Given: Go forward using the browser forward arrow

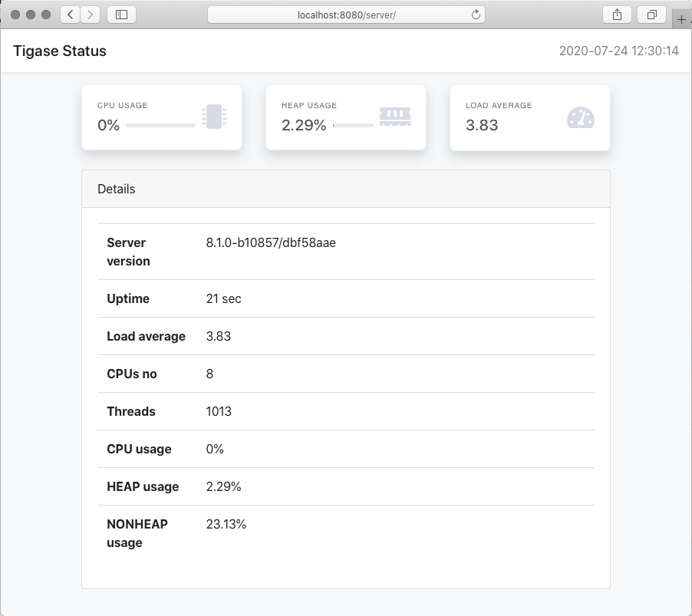Looking at the screenshot, I should click(90, 15).
